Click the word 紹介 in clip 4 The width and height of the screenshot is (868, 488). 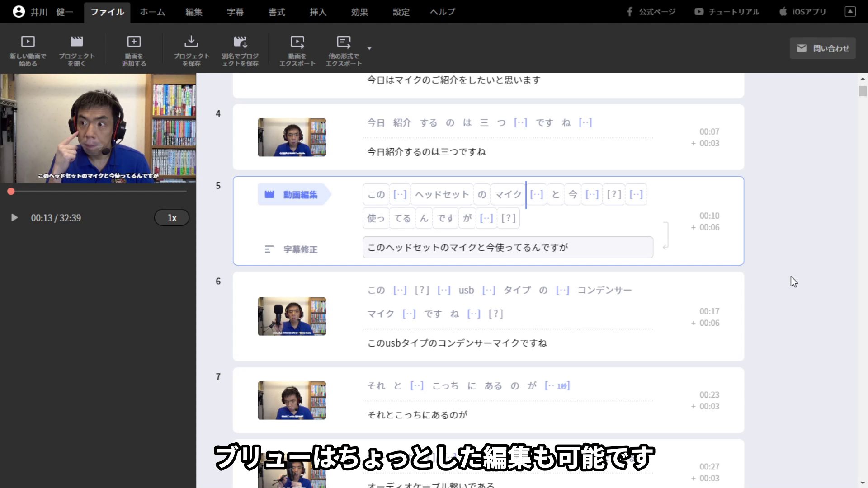(x=402, y=123)
